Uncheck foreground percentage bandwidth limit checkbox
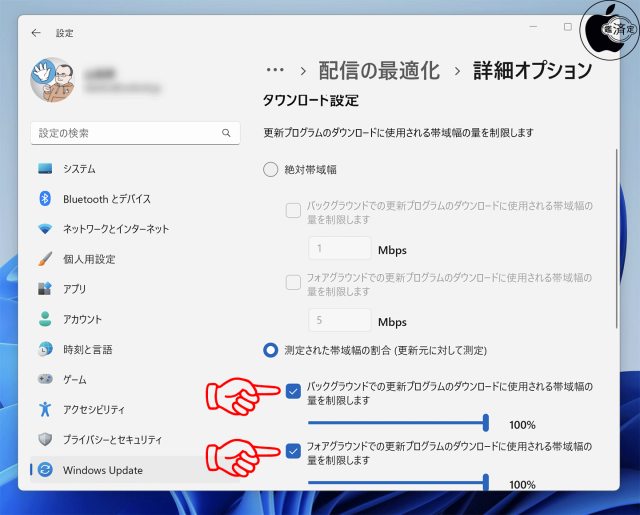This screenshot has width=640, height=515. (x=293, y=451)
